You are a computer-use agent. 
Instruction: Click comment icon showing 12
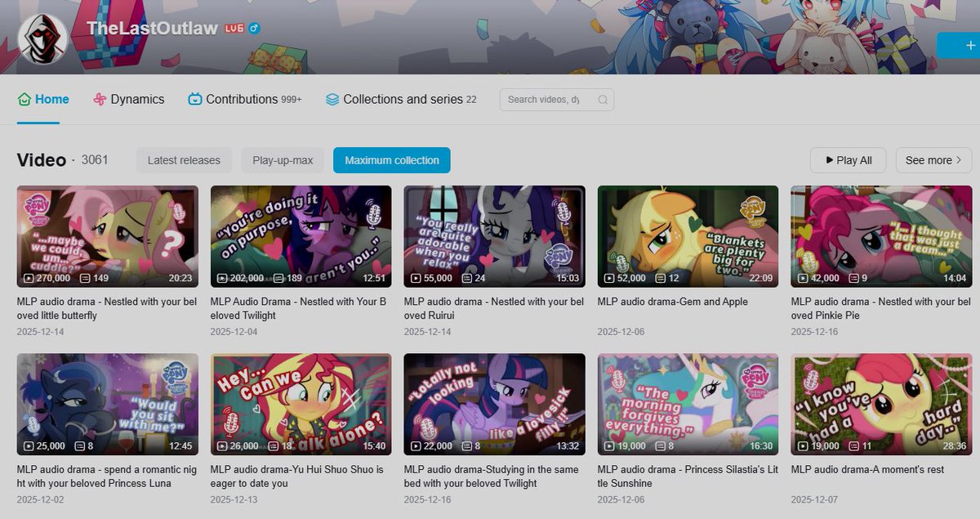pos(660,278)
